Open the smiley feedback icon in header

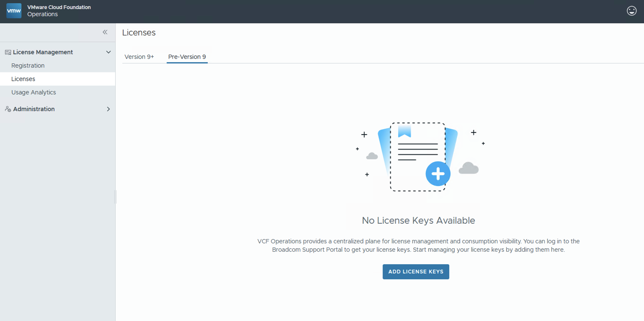[631, 11]
